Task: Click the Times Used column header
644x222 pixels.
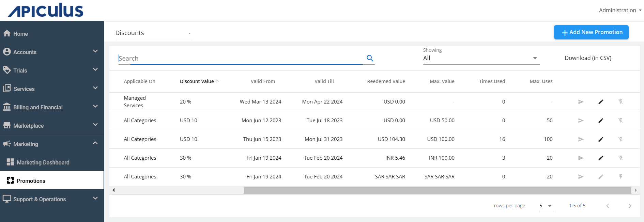Action: pyautogui.click(x=492, y=81)
